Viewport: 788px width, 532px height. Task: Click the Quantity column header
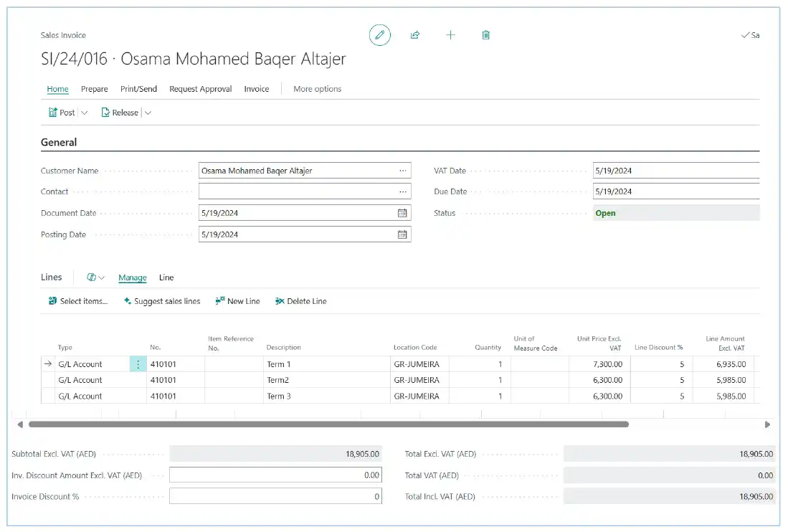click(488, 348)
